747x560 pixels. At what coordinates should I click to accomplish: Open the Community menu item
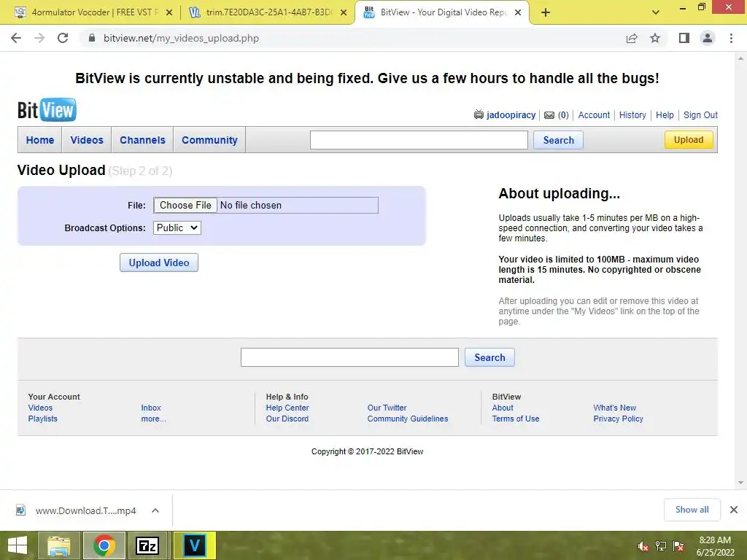[x=209, y=140]
